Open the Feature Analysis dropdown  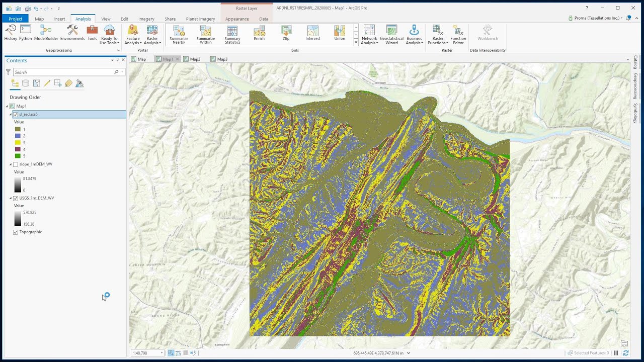133,35
